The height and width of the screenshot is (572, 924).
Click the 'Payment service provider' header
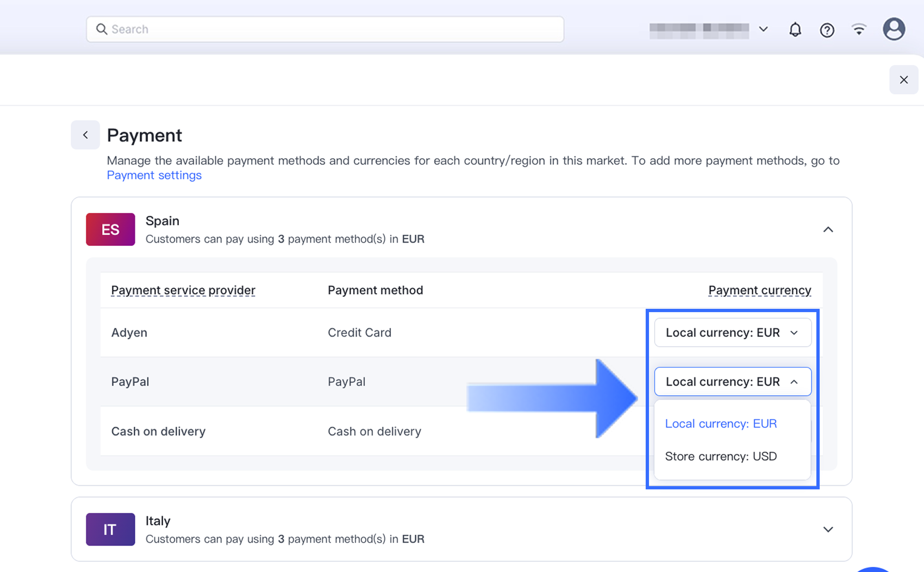[x=183, y=290]
